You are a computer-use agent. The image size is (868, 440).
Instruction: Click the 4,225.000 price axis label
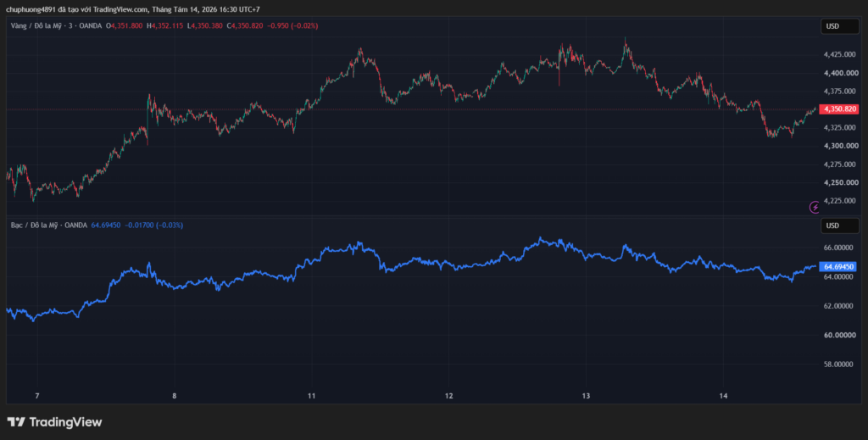tap(840, 201)
